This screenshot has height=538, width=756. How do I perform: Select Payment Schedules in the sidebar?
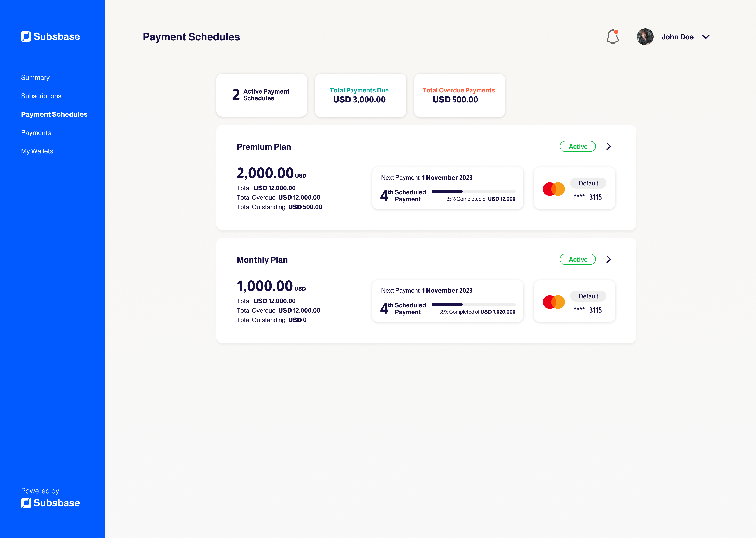tap(54, 114)
